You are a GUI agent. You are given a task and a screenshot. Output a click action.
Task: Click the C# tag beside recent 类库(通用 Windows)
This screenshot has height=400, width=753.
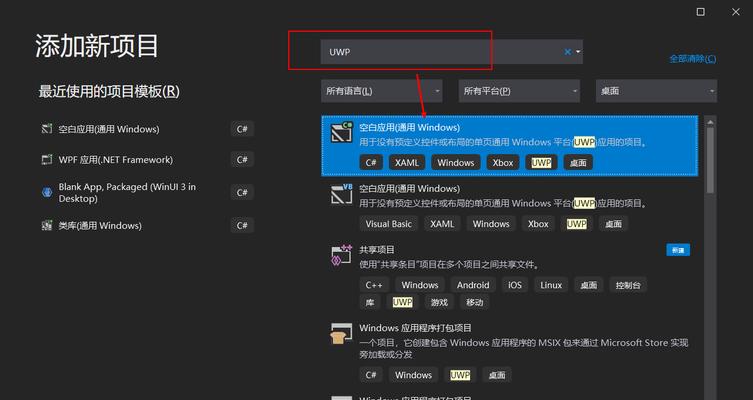coord(242,225)
